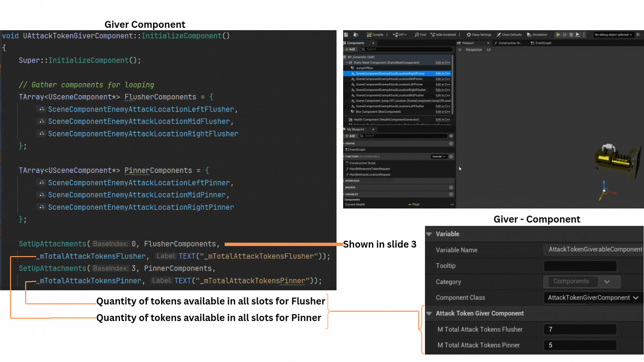644x362 pixels.
Task: Toggle Perspective viewport mode
Action: 474,50
